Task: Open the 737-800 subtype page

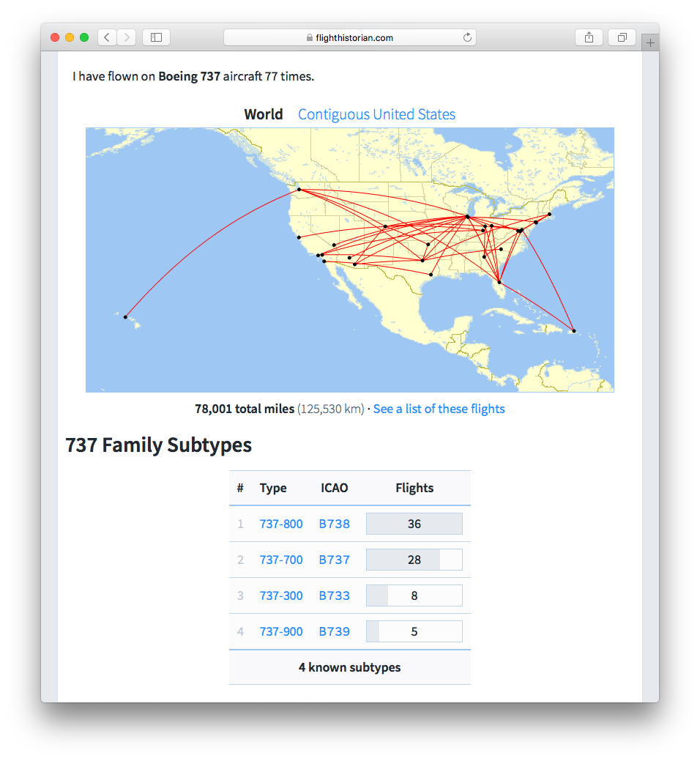Action: pyautogui.click(x=281, y=524)
